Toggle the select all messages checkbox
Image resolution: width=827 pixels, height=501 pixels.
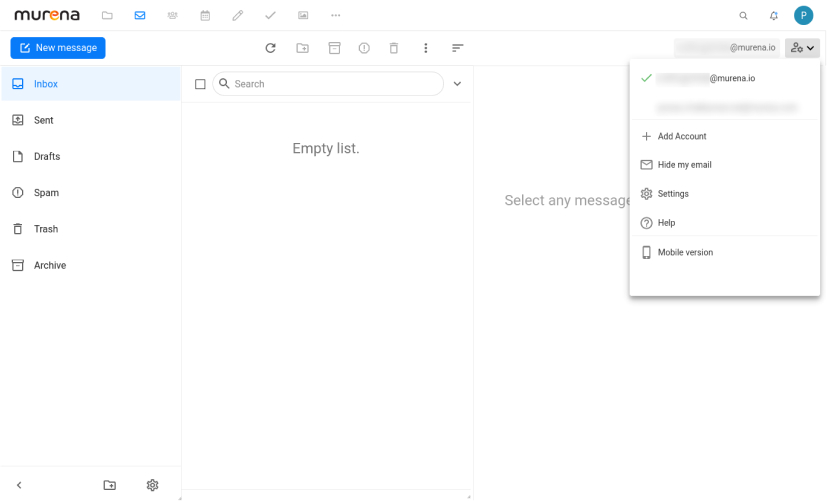point(200,85)
